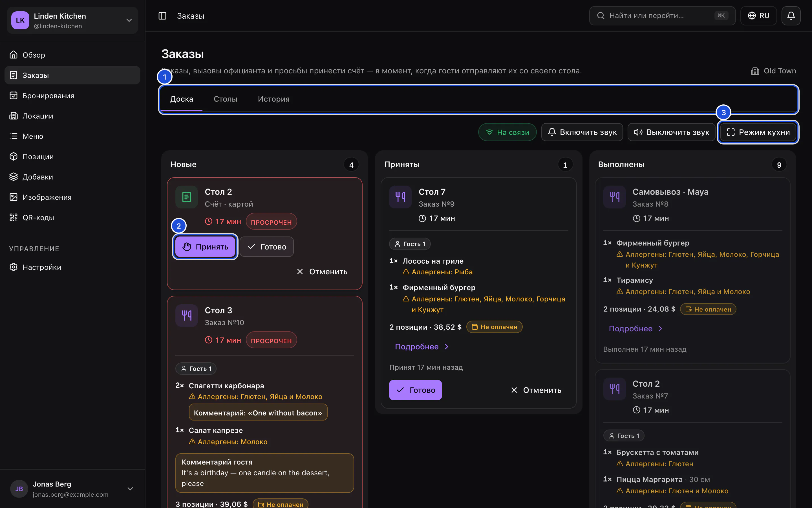Enable sound with Включить звук
The width and height of the screenshot is (812, 508).
[582, 132]
